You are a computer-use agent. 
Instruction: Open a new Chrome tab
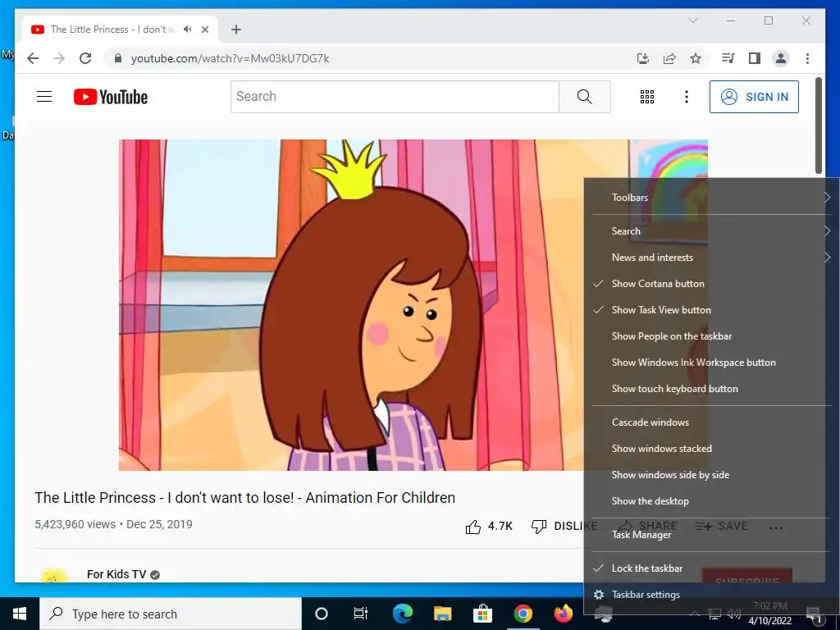(x=236, y=30)
